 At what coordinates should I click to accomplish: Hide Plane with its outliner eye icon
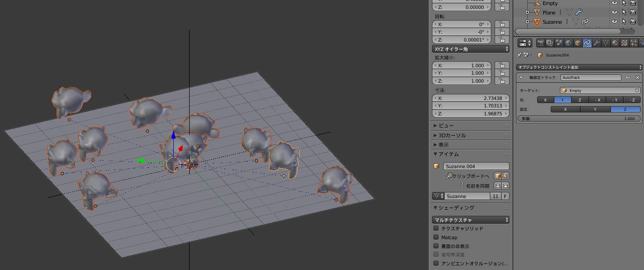[615, 12]
